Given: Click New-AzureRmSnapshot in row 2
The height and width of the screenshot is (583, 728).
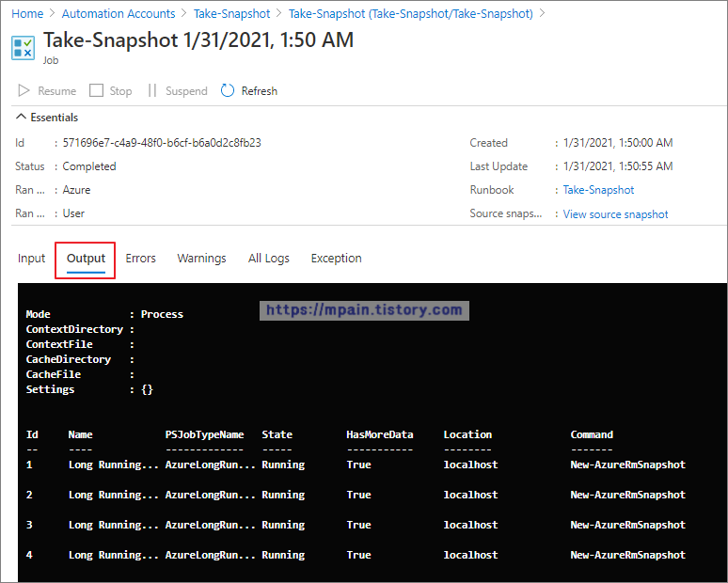Looking at the screenshot, I should pyautogui.click(x=627, y=495).
